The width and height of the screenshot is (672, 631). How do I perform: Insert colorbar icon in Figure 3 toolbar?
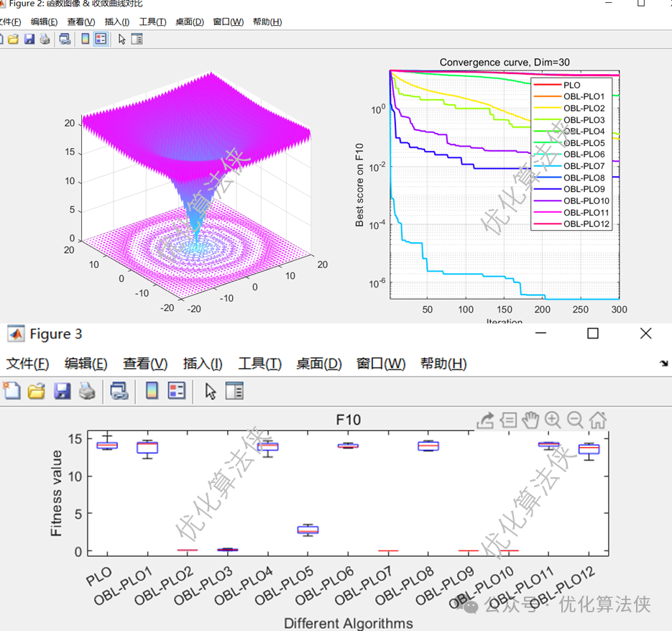pos(152,390)
